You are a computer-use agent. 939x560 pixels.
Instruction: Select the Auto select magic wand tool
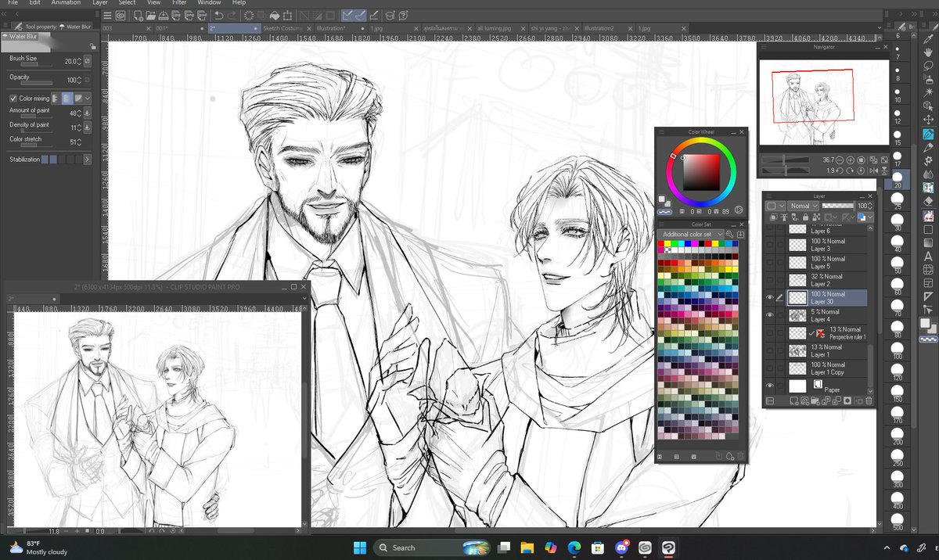pyautogui.click(x=928, y=93)
